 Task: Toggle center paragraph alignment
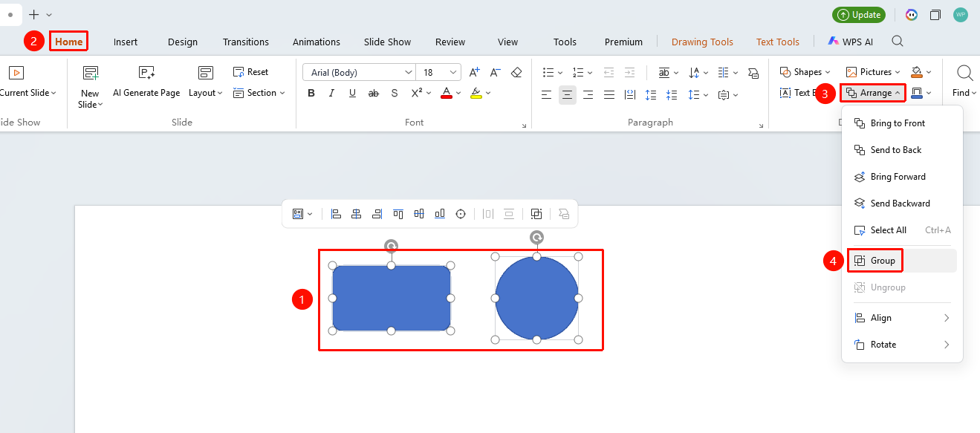click(568, 94)
